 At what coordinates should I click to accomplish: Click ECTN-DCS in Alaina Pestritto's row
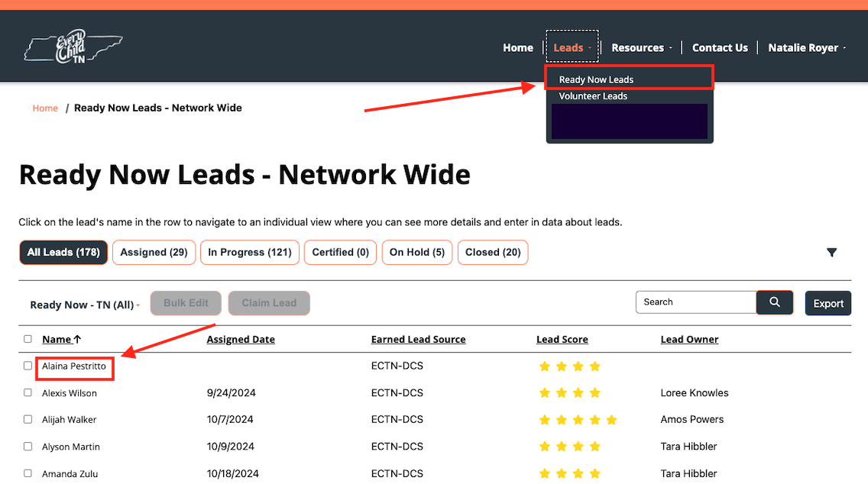(397, 366)
